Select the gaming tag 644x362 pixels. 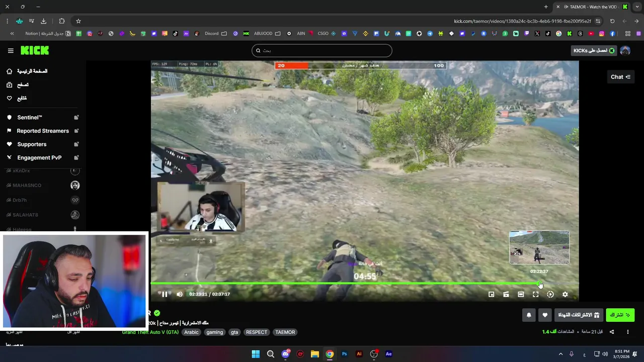(214, 332)
